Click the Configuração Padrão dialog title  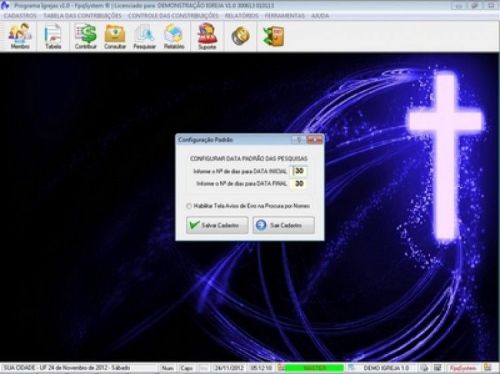tap(205, 140)
